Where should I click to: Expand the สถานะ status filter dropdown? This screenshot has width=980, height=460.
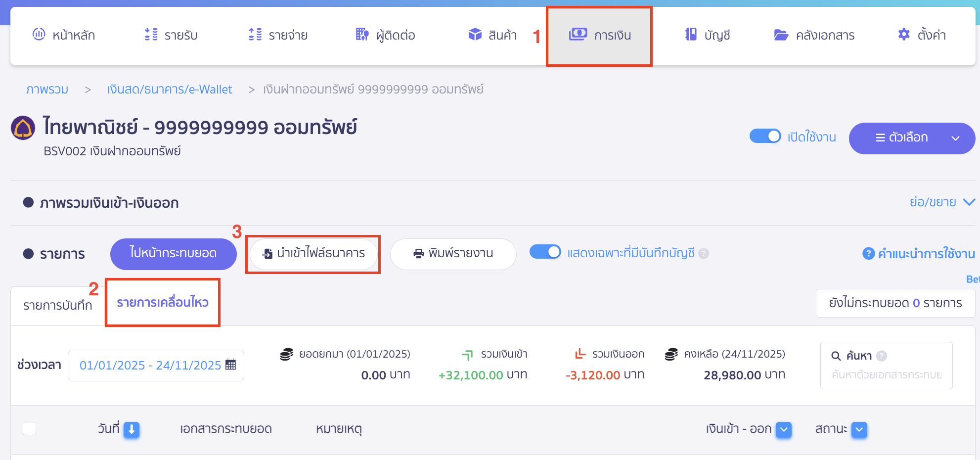[x=859, y=430]
